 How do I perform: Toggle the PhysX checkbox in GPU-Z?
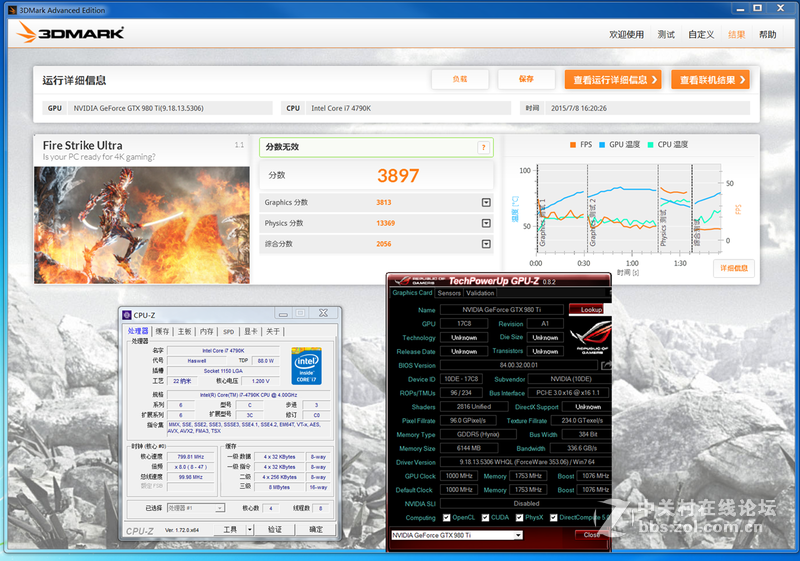tap(519, 518)
